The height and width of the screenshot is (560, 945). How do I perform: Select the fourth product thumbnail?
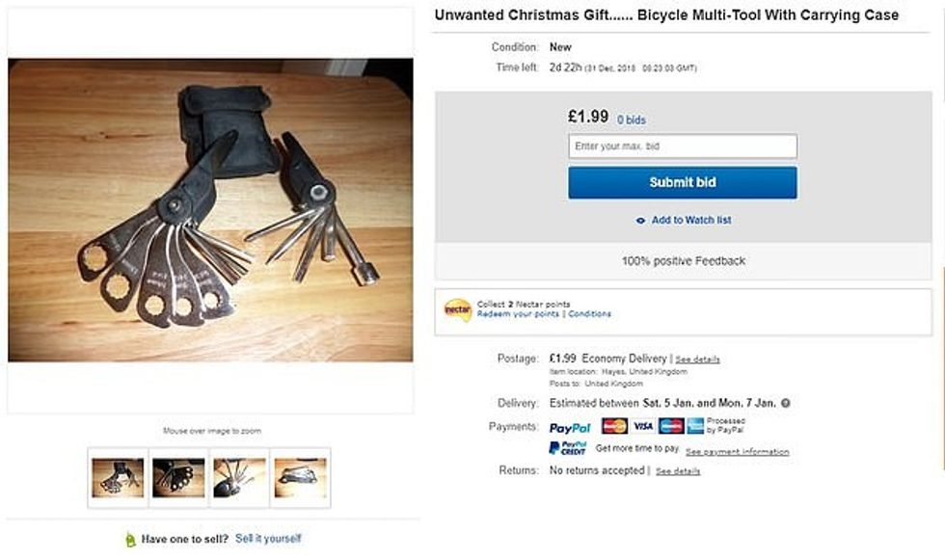coord(300,477)
